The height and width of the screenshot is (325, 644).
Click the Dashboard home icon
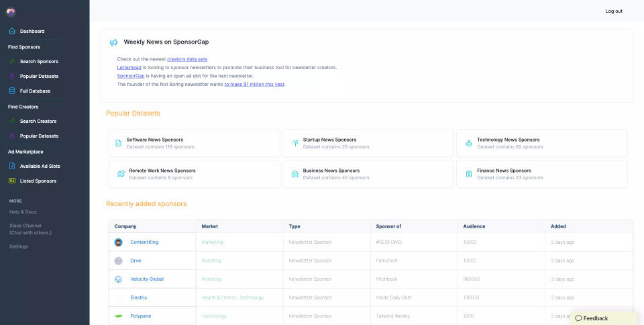(12, 32)
